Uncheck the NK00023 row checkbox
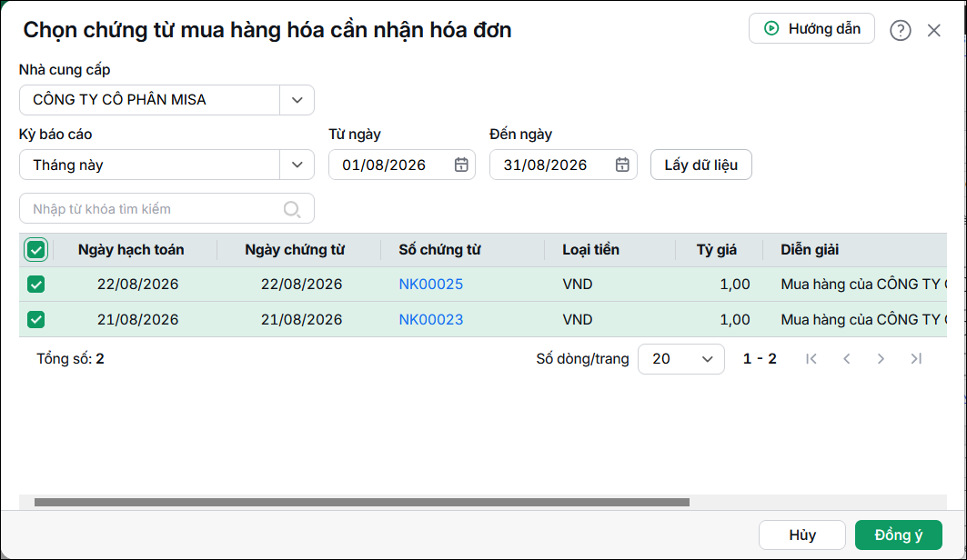967x560 pixels. click(x=35, y=319)
